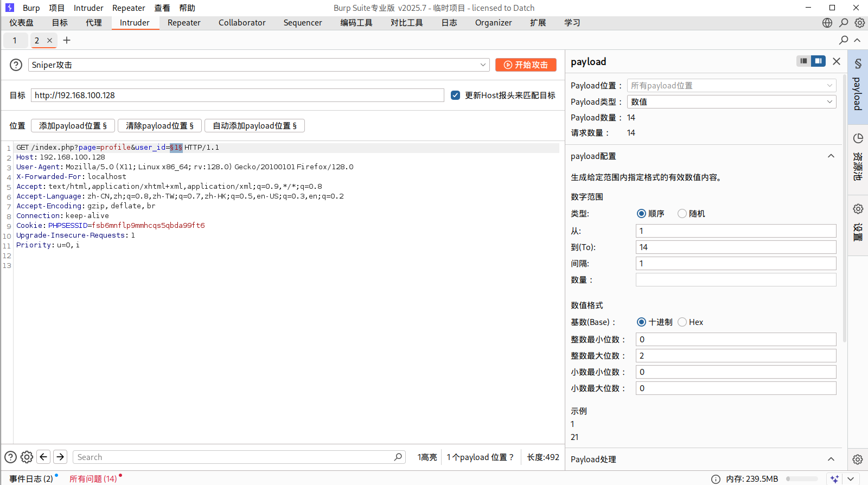The image size is (868, 485).
Task: Select random (随机) number type
Action: coord(682,214)
